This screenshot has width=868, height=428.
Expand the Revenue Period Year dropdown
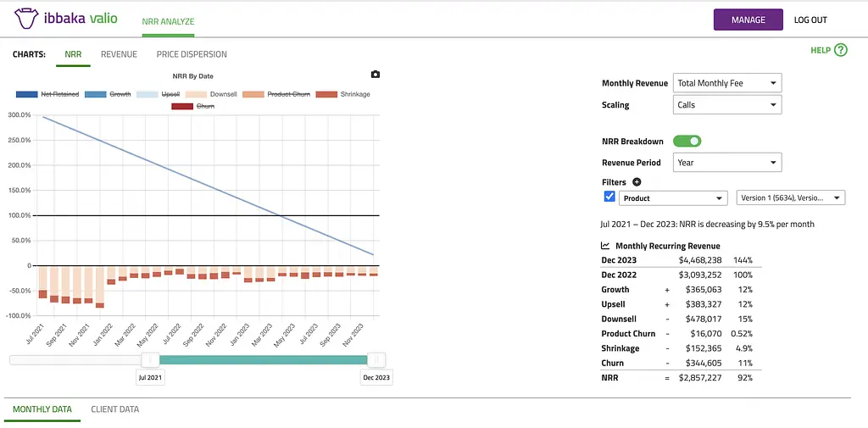pyautogui.click(x=726, y=163)
